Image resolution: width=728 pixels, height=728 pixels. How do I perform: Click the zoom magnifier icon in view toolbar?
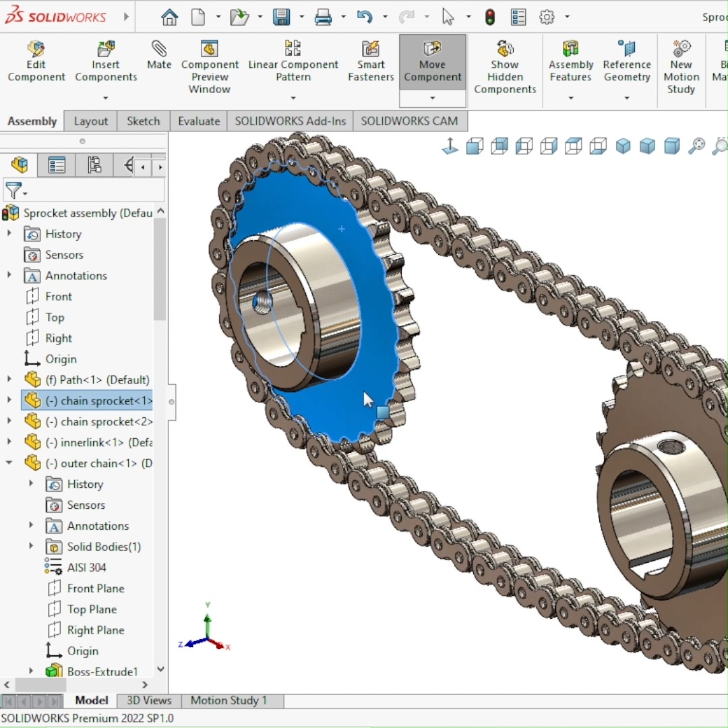pos(696,146)
